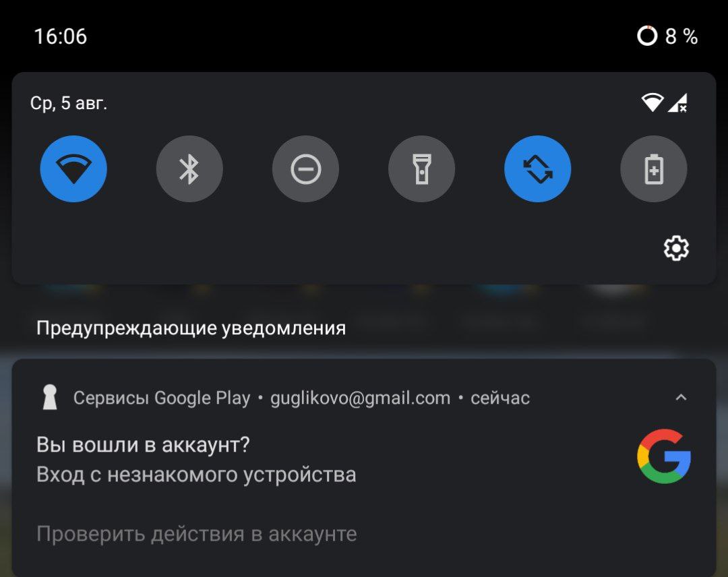Turn on the Bluetooth tile
Screen dimensions: 728x577
[x=189, y=169]
